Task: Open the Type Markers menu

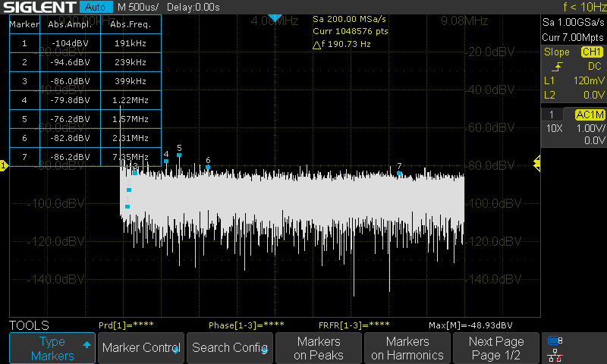Action: pyautogui.click(x=52, y=348)
